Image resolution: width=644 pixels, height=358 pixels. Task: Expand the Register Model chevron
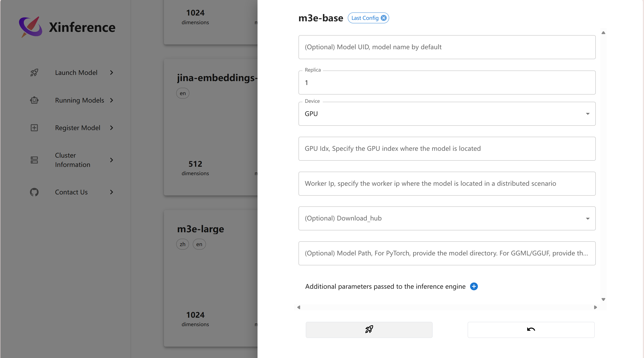click(x=112, y=128)
